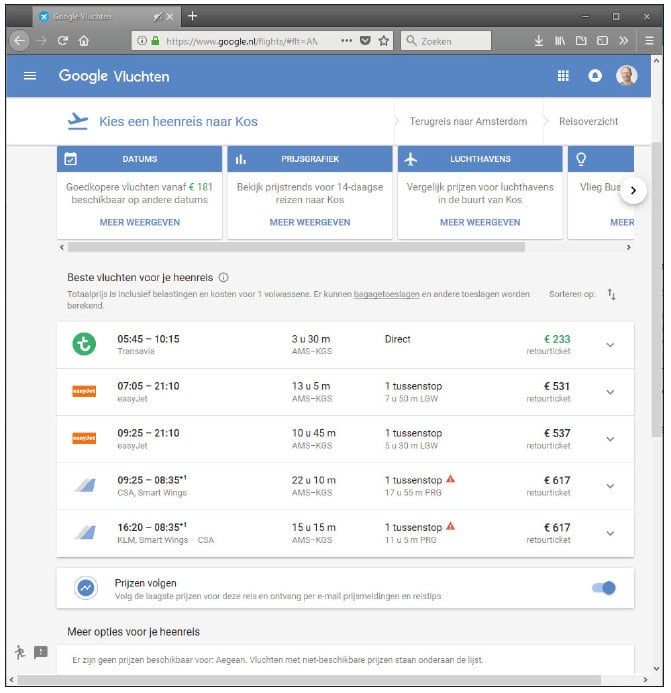Image resolution: width=671 pixels, height=693 pixels.
Task: Expand the easyJet 09:25 flight details
Action: tap(610, 439)
